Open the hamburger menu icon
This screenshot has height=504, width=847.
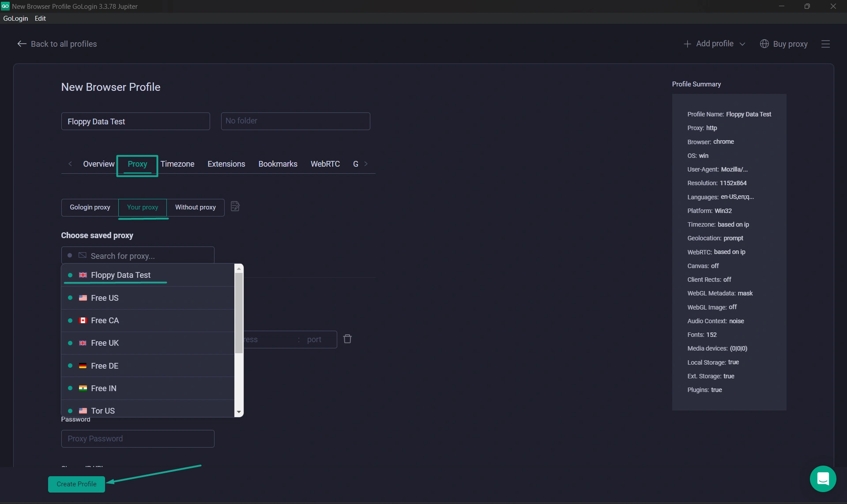point(825,44)
